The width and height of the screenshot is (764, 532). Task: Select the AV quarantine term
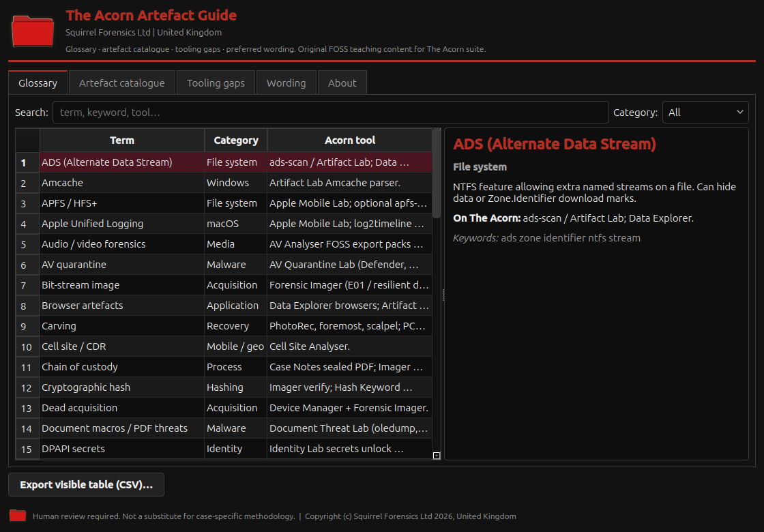point(122,265)
